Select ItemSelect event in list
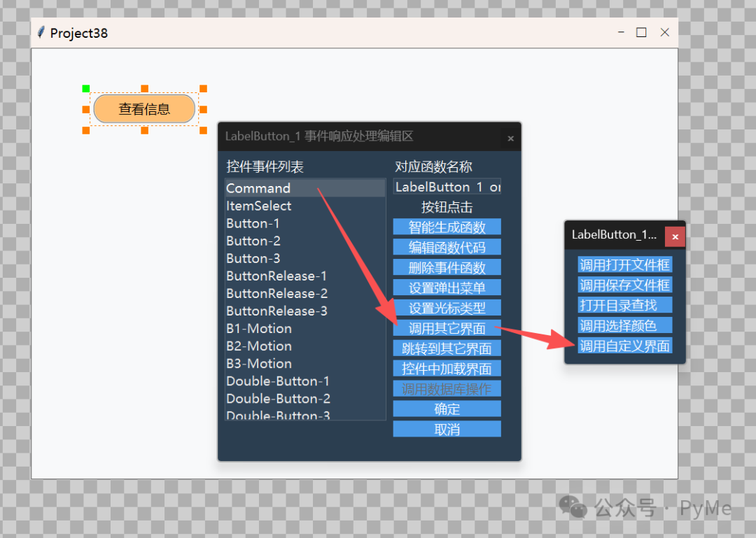The image size is (756, 538). pos(305,206)
